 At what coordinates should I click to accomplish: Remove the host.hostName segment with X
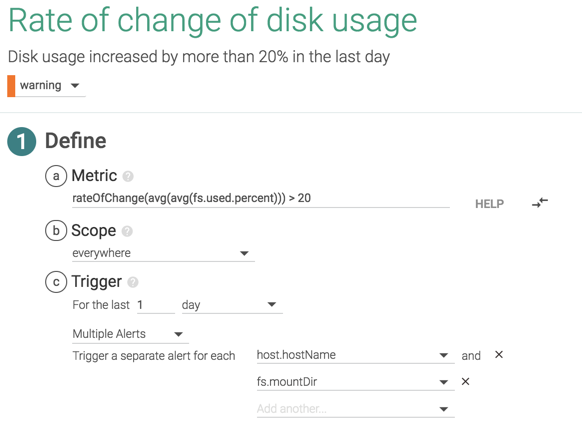[499, 355]
